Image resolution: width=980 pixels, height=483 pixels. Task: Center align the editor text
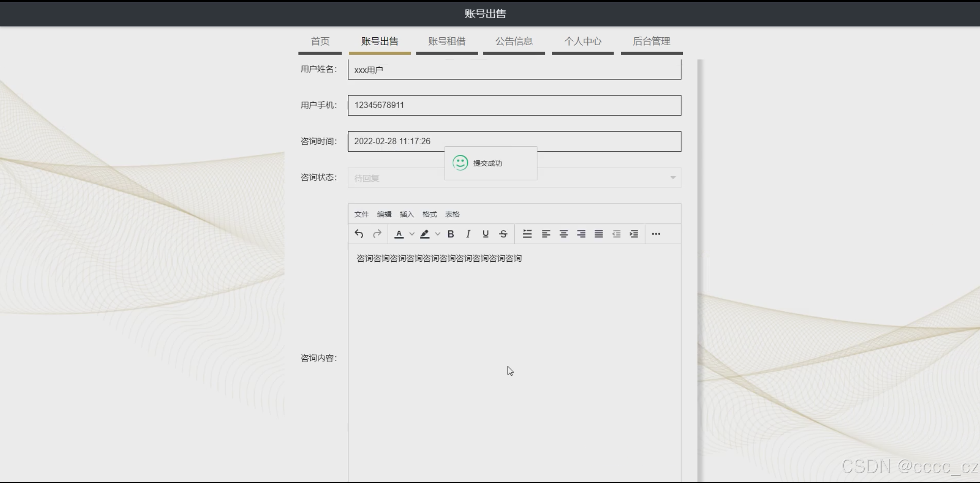click(x=564, y=234)
